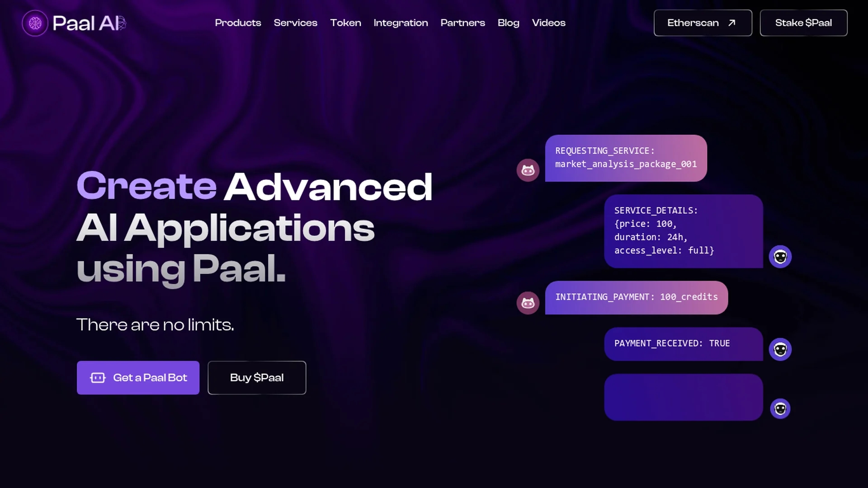Click the Paal AI brain logo icon
The image size is (868, 488).
(x=35, y=23)
